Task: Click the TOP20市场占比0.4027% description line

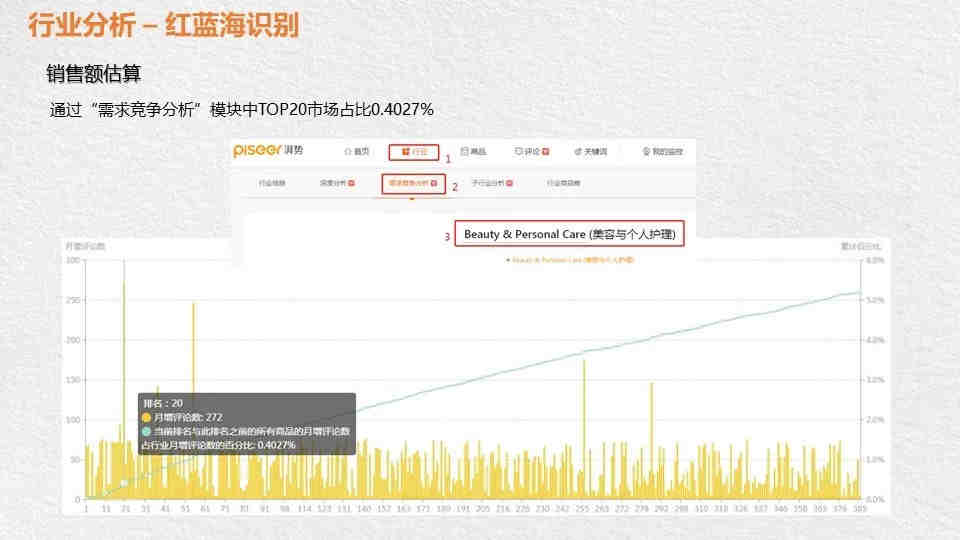Action: click(x=241, y=110)
